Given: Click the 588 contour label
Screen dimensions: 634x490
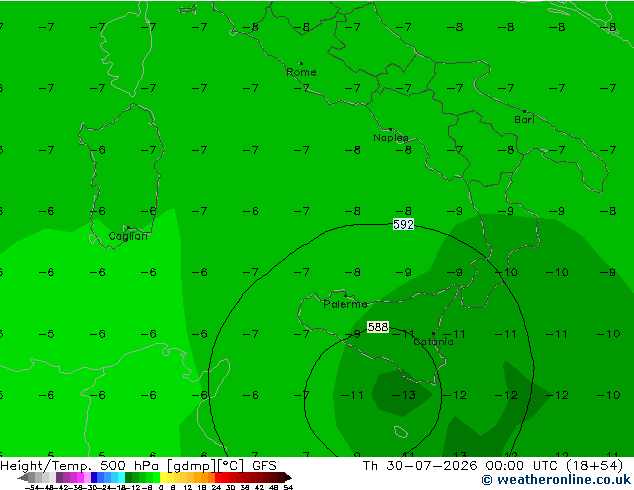Looking at the screenshot, I should tap(378, 327).
